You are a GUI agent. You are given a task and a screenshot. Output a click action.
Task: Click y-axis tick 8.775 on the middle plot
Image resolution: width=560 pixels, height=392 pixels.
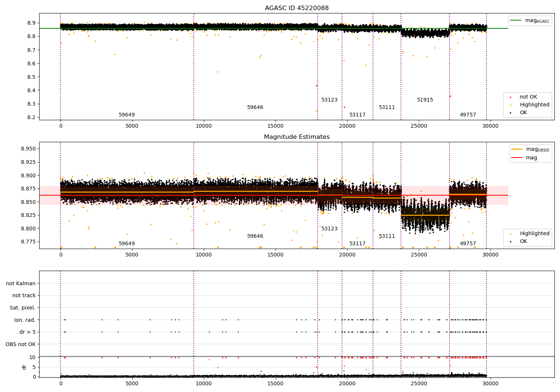coord(29,242)
